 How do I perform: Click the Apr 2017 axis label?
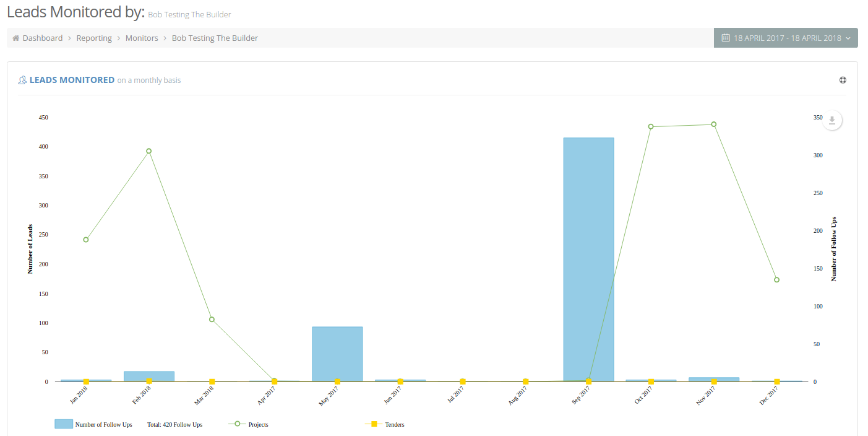pyautogui.click(x=267, y=395)
